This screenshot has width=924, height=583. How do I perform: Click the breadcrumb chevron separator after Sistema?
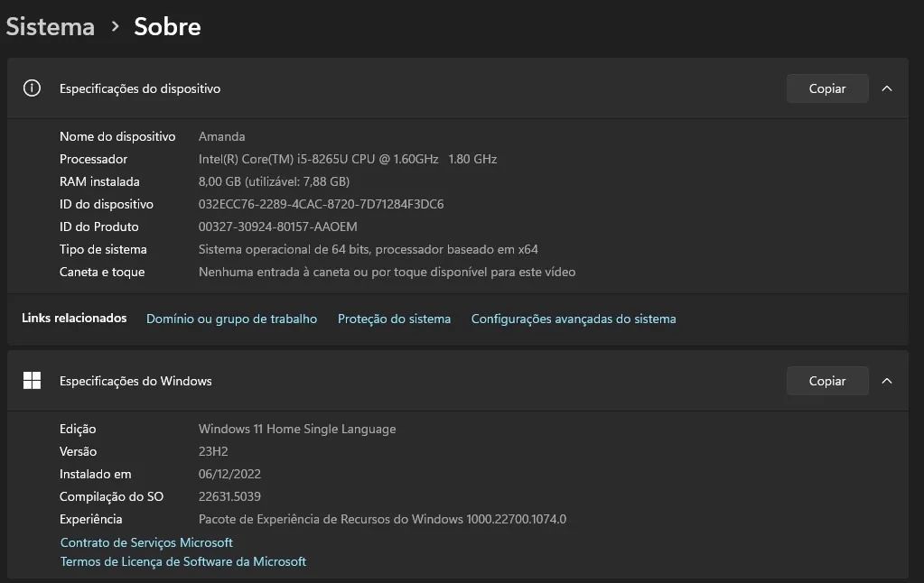[116, 26]
